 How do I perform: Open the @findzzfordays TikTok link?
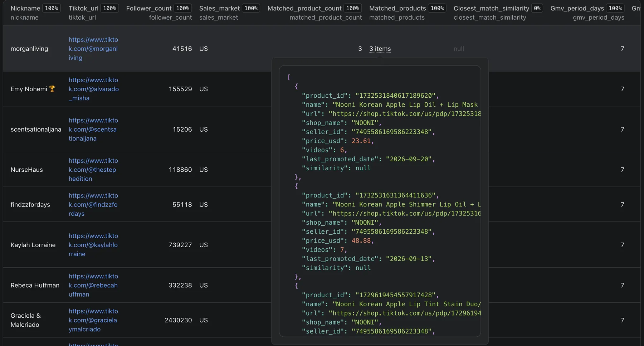pyautogui.click(x=93, y=205)
